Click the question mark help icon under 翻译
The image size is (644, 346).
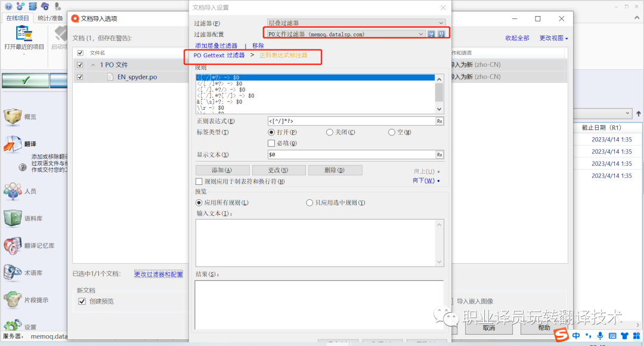tap(23, 167)
